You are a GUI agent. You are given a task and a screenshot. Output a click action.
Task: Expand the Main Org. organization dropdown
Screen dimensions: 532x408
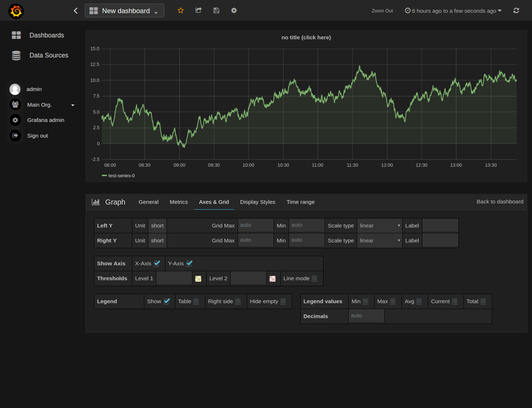point(73,105)
